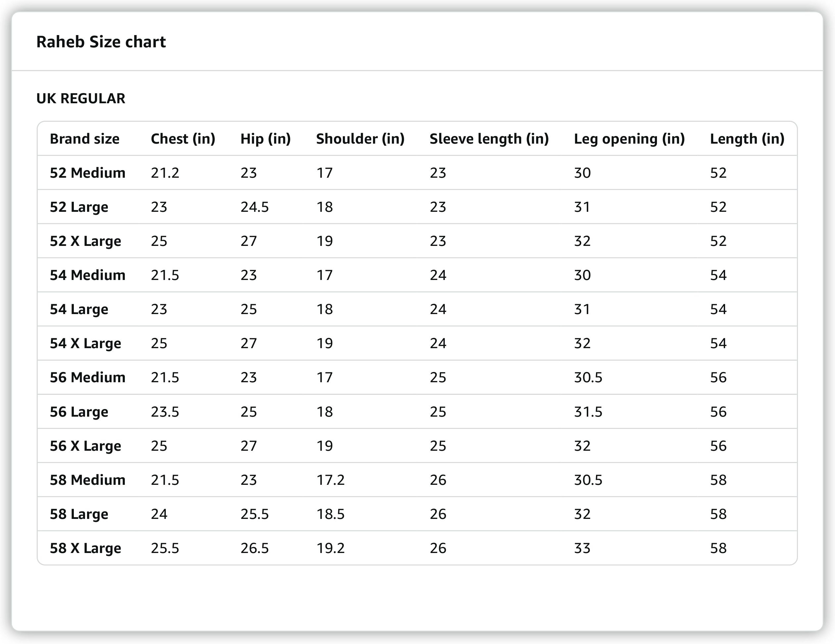The image size is (835, 644).
Task: Click the Hip (in) column header
Action: pos(265,139)
